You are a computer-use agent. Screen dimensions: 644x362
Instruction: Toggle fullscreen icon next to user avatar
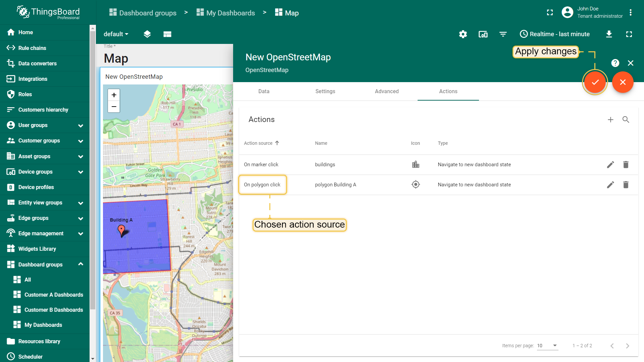[x=550, y=13]
